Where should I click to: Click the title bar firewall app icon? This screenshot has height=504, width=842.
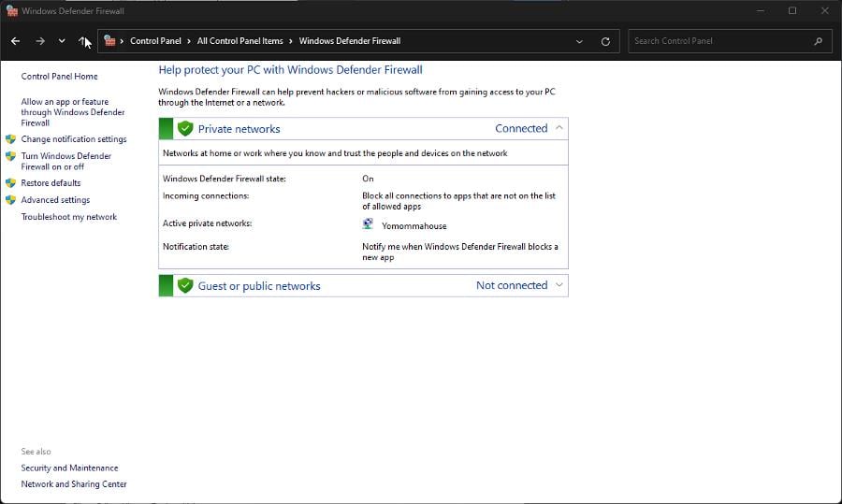(x=12, y=10)
